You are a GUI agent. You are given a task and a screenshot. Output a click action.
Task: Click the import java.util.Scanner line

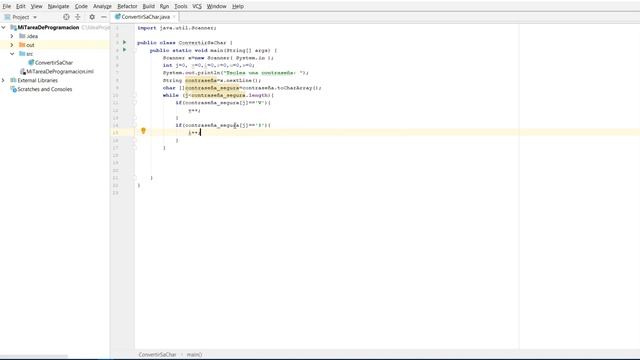click(177, 28)
